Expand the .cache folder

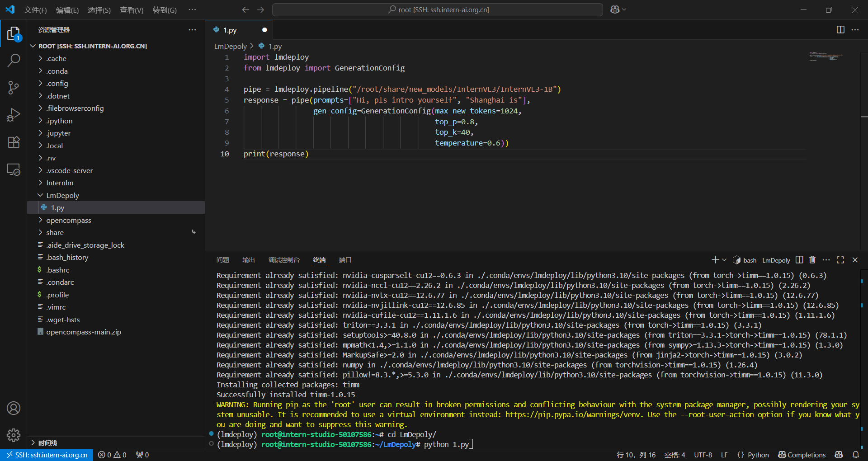[x=116, y=58]
